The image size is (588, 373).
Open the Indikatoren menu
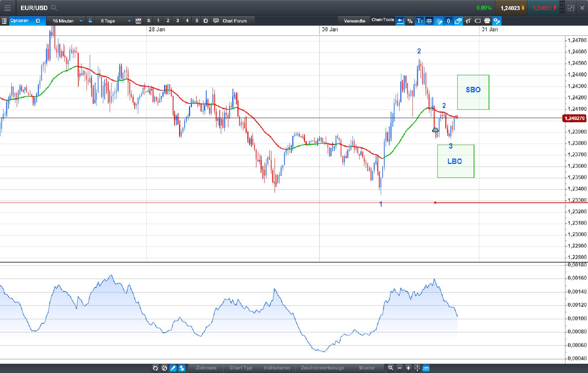tap(276, 368)
